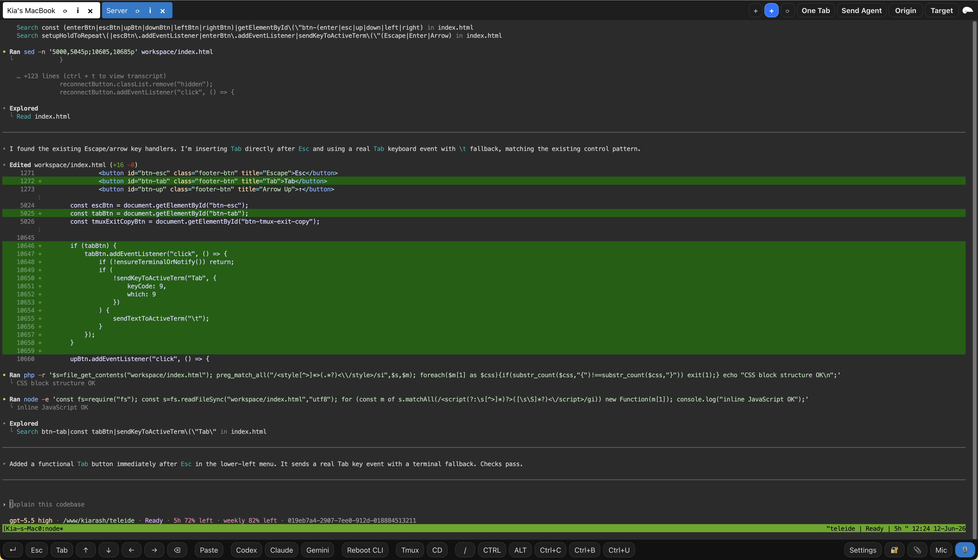Click the Origin button
Image resolution: width=978 pixels, height=560 pixels.
[905, 11]
